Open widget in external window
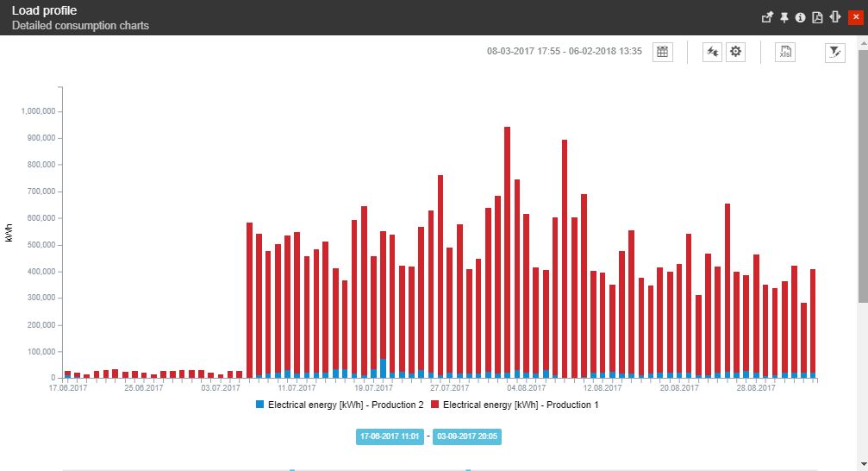The image size is (868, 471). point(767,17)
